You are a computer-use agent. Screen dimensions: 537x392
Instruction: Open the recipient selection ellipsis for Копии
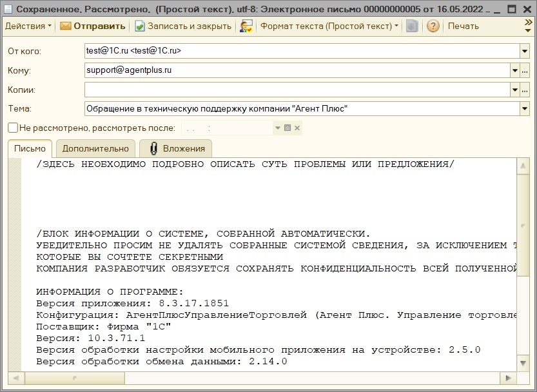(x=525, y=90)
